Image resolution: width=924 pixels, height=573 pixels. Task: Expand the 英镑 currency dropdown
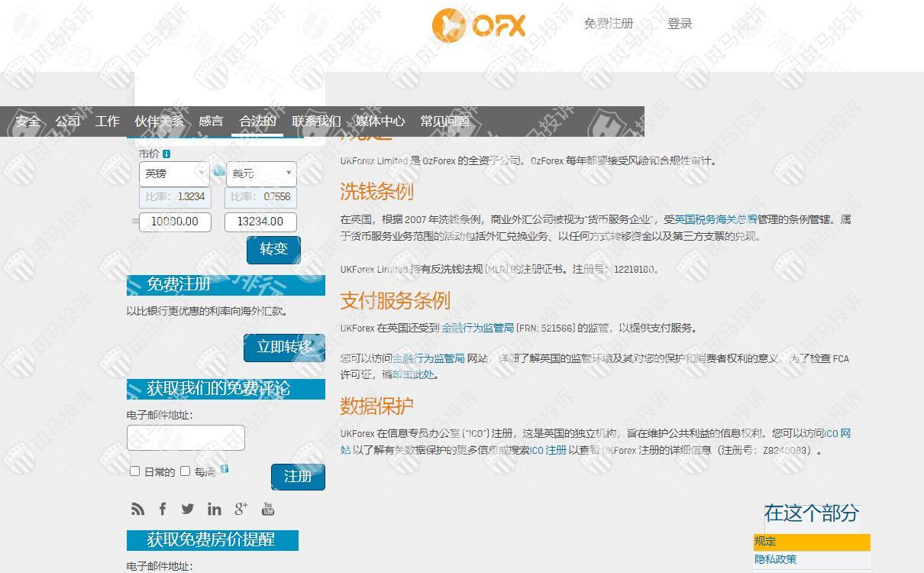point(174,173)
